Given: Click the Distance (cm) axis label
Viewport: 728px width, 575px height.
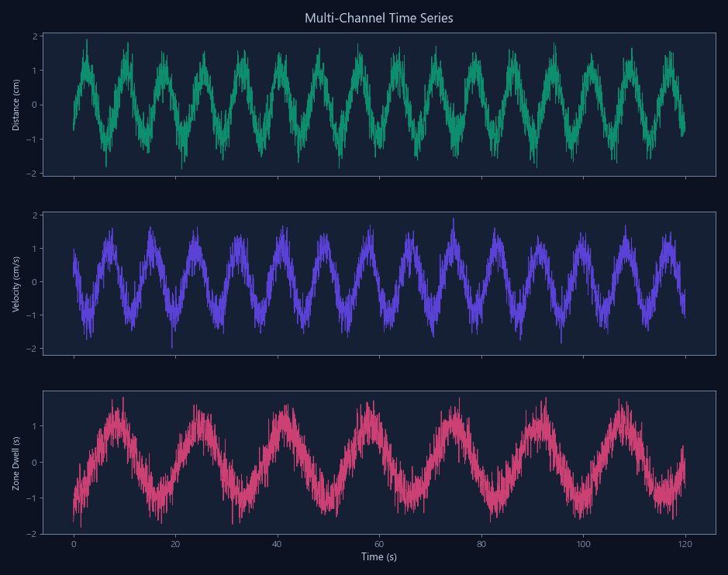Looking at the screenshot, I should click(14, 103).
